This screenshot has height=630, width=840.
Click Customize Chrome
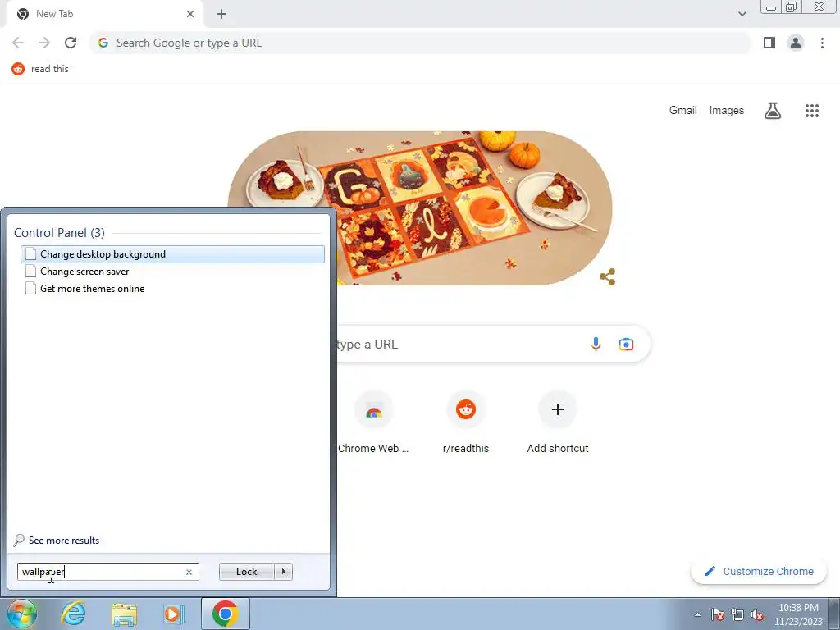[759, 572]
